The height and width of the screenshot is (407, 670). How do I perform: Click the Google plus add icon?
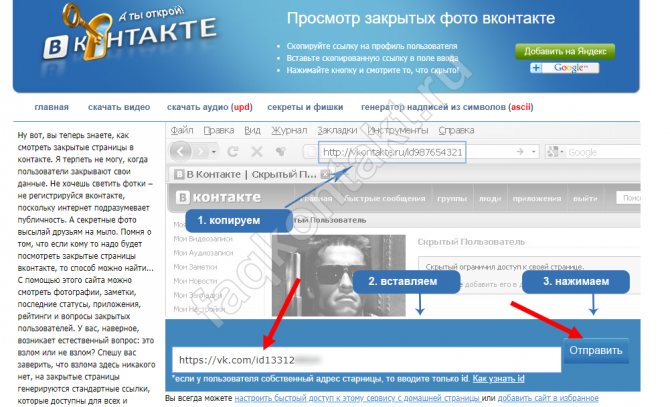click(536, 68)
